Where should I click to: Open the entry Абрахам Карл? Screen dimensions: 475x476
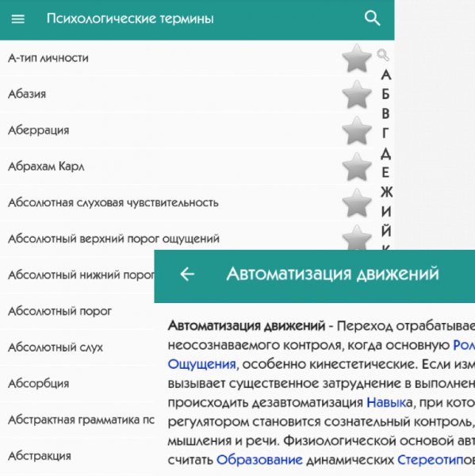(46, 167)
